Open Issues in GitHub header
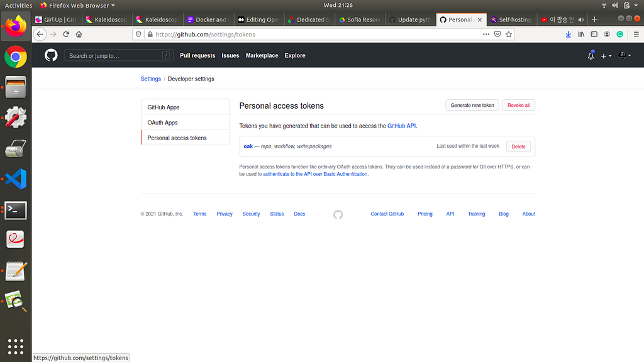Image resolution: width=644 pixels, height=362 pixels. click(230, 55)
